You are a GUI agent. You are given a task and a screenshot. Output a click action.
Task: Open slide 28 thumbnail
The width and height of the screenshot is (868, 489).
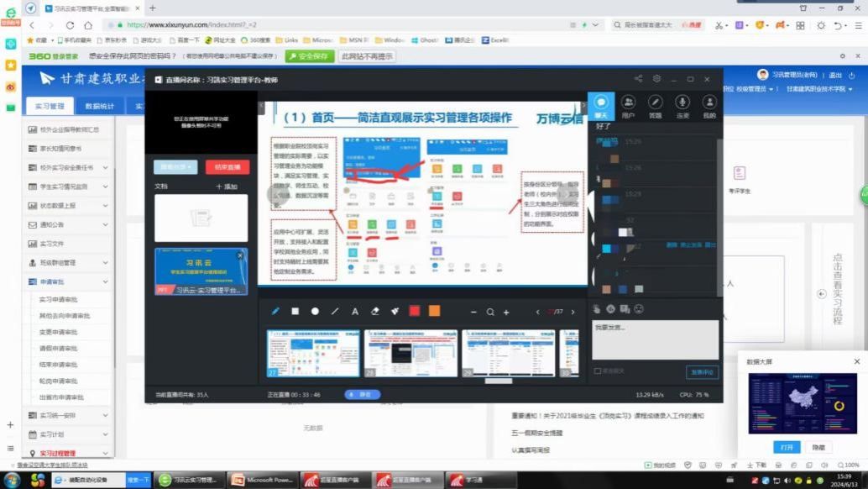411,352
